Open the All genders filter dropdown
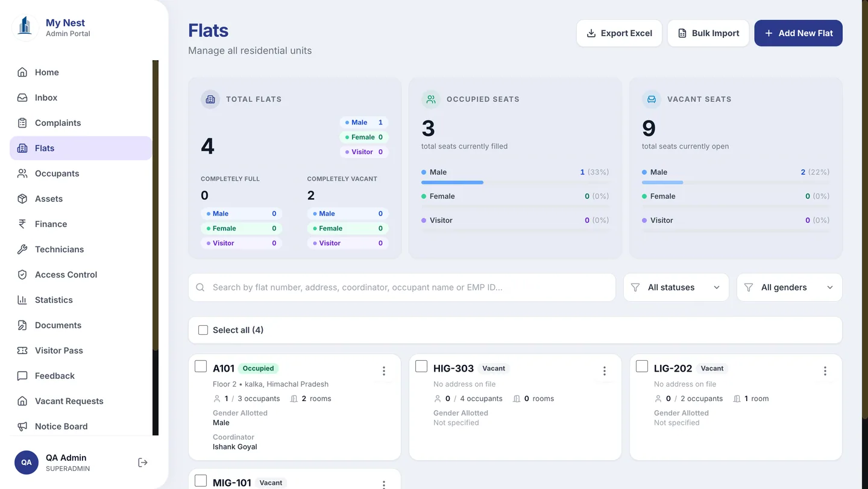 [790, 288]
